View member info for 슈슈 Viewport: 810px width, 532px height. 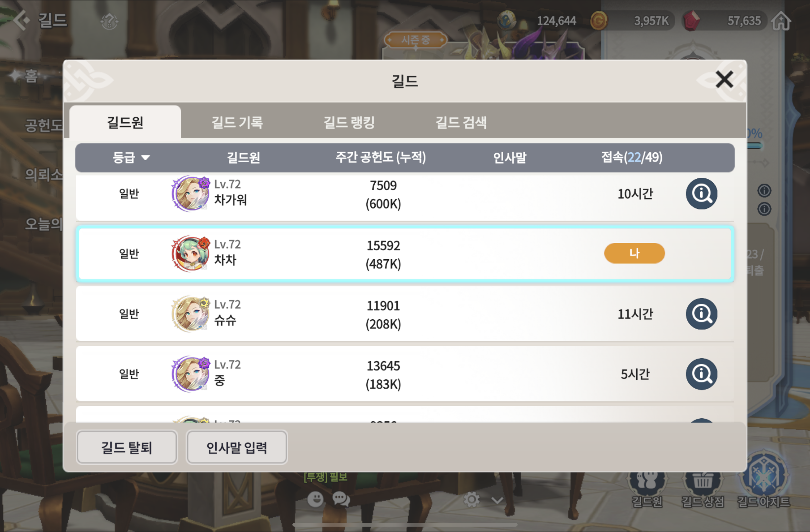701,314
